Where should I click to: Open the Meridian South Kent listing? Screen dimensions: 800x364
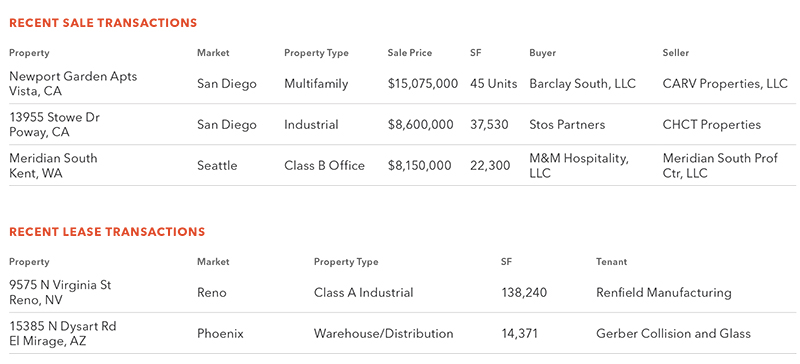click(53, 165)
